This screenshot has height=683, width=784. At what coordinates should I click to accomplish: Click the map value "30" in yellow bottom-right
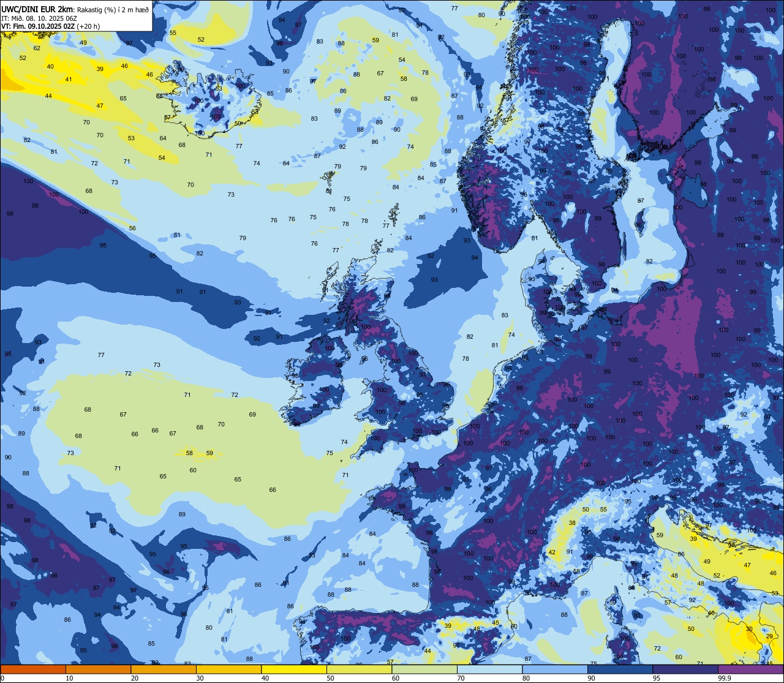click(x=749, y=629)
